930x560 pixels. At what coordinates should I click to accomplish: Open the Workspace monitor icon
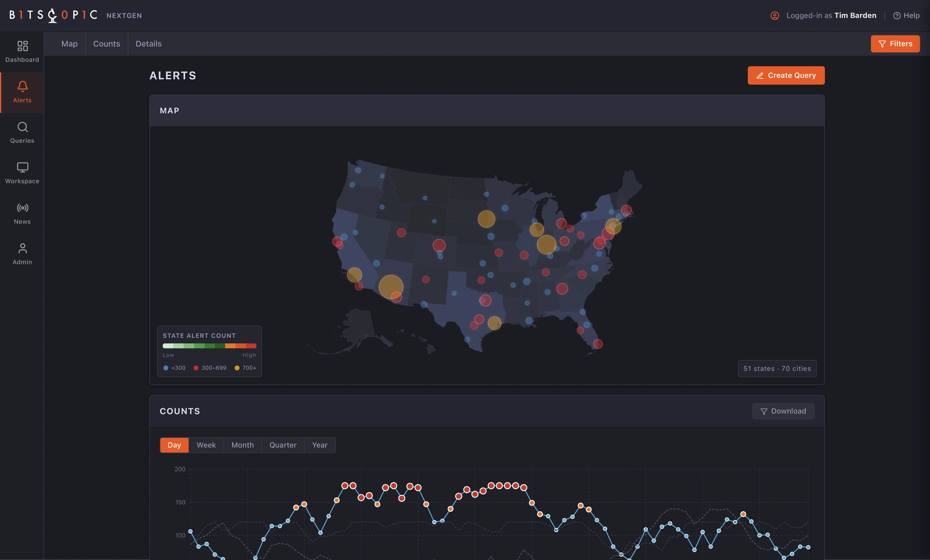click(22, 167)
